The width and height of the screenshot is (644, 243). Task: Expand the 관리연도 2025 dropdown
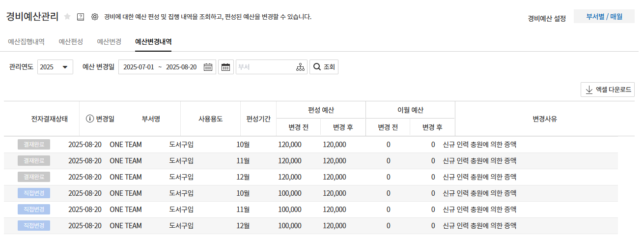point(55,67)
